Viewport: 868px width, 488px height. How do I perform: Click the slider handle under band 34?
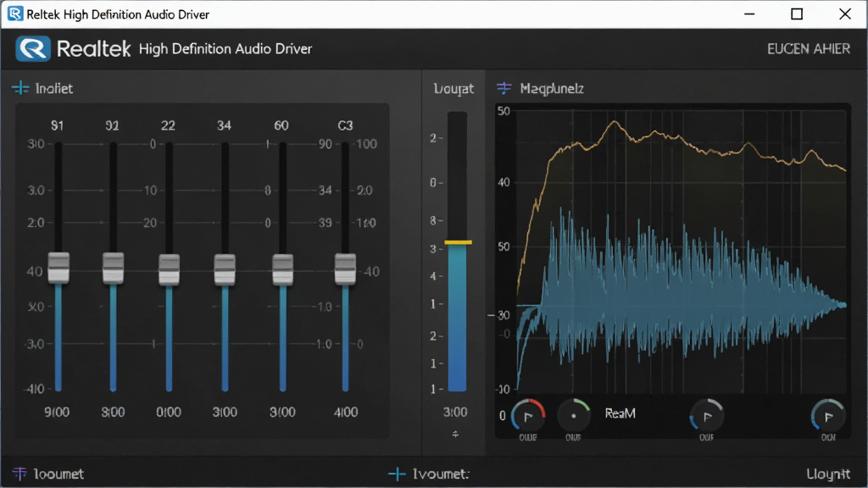[225, 269]
